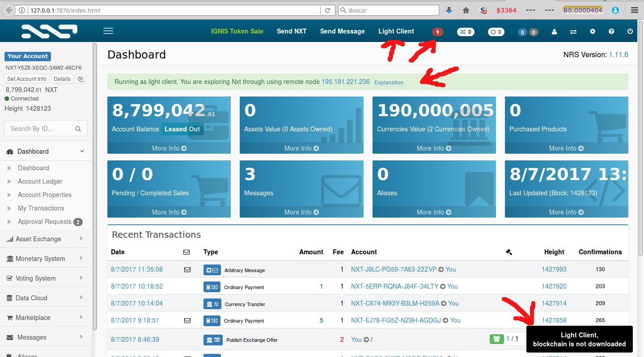
Task: Click the Leased Out badge
Action: [182, 129]
